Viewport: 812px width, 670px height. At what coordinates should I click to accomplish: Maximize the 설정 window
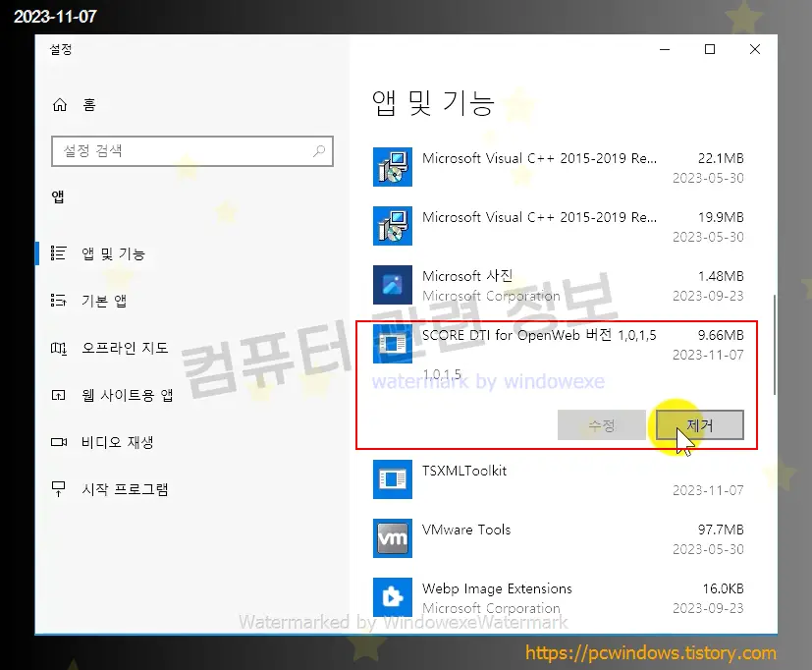pos(710,49)
